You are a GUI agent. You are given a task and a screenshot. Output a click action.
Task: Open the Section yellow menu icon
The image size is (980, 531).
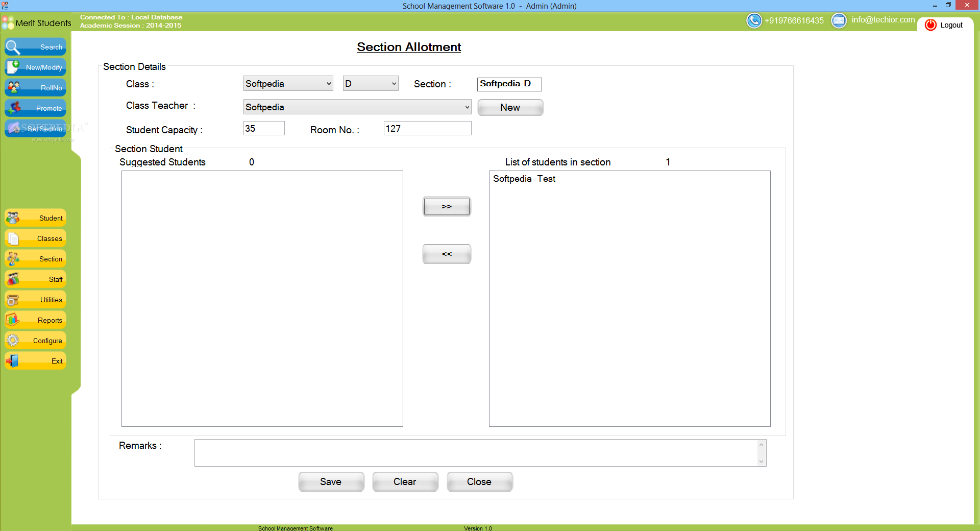13,259
